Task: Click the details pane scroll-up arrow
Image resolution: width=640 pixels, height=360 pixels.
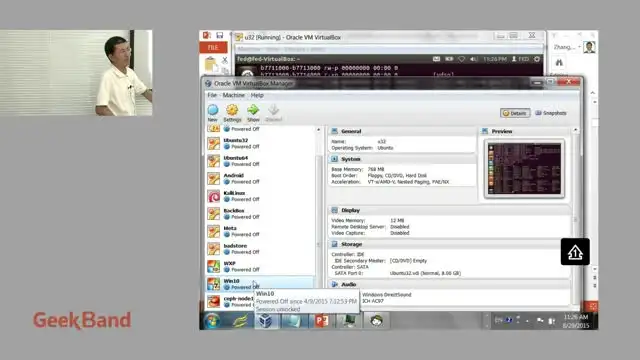Action: (x=576, y=130)
